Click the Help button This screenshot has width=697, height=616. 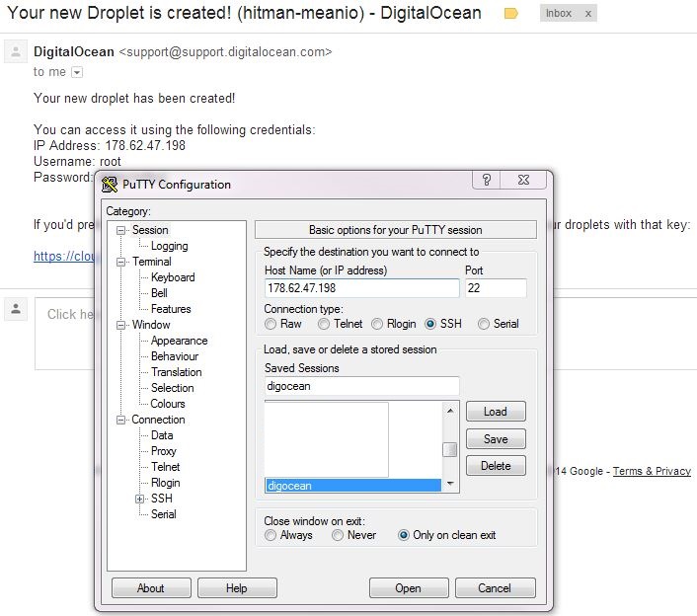pos(237,588)
